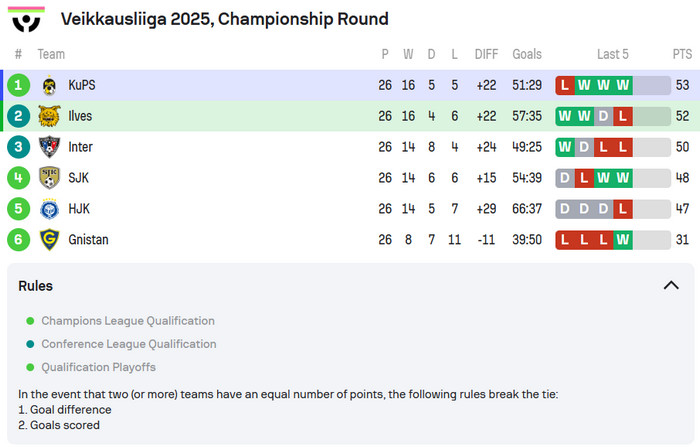Click the SJK team crest
700x447 pixels.
point(49,178)
